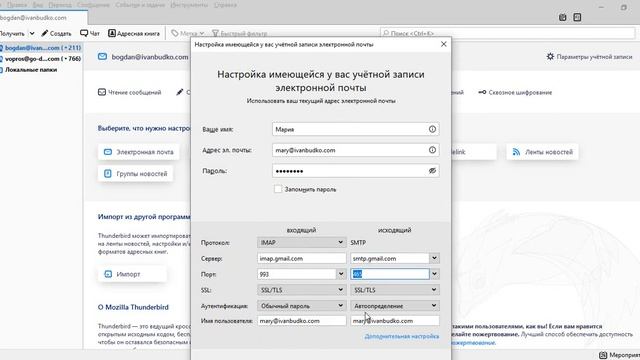Image resolution: width=640 pixels, height=360 pixels.
Task: Click outgoing server smtp.gmail.com field
Action: [x=390, y=258]
